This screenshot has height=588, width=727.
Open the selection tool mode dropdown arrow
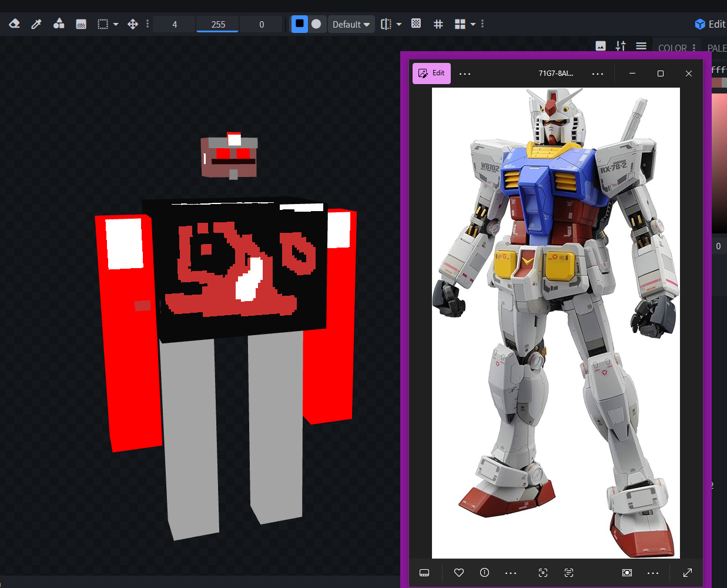(116, 24)
